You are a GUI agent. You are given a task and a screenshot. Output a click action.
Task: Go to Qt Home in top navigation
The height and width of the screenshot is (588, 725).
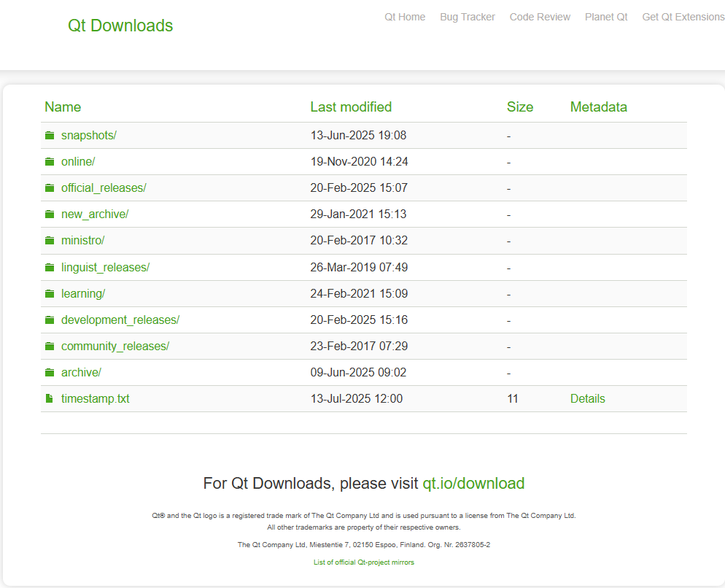click(405, 17)
